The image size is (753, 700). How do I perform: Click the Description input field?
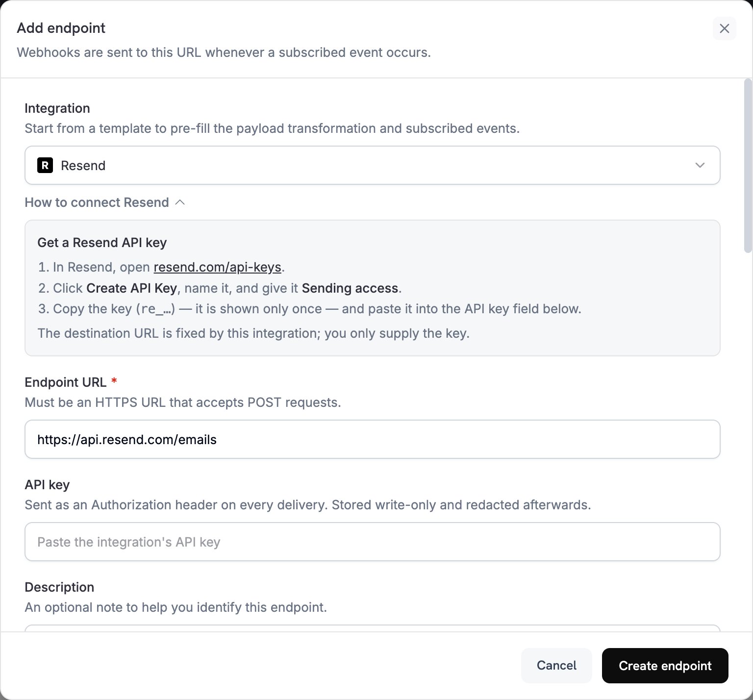(372, 628)
